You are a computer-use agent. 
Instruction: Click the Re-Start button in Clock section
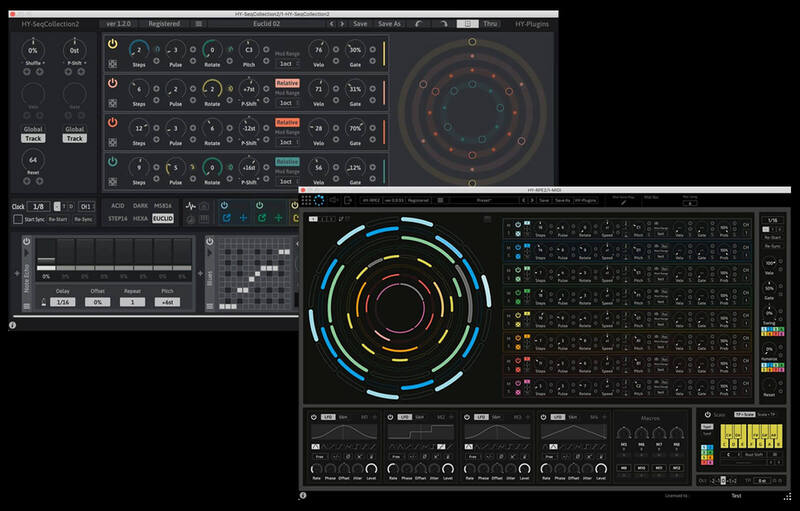point(59,219)
